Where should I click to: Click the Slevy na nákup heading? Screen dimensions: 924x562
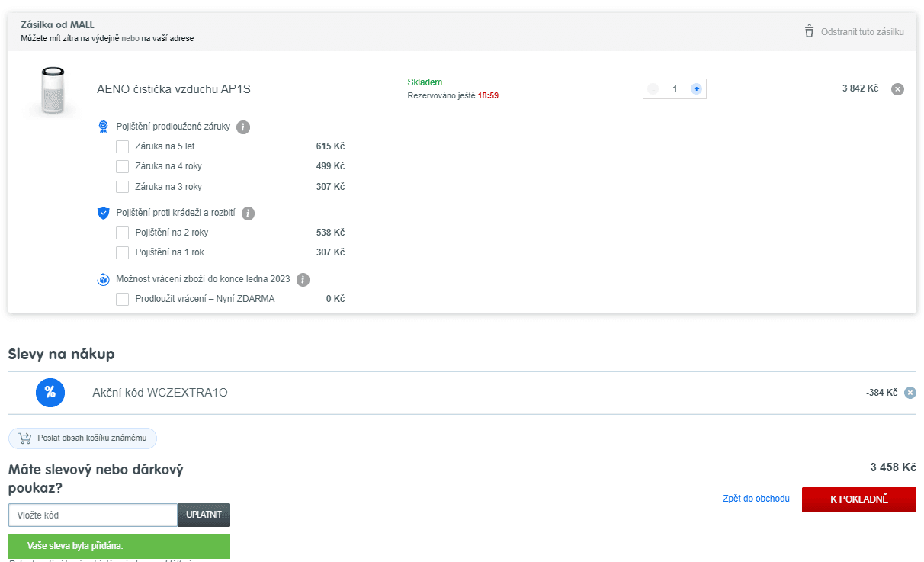[x=62, y=354]
